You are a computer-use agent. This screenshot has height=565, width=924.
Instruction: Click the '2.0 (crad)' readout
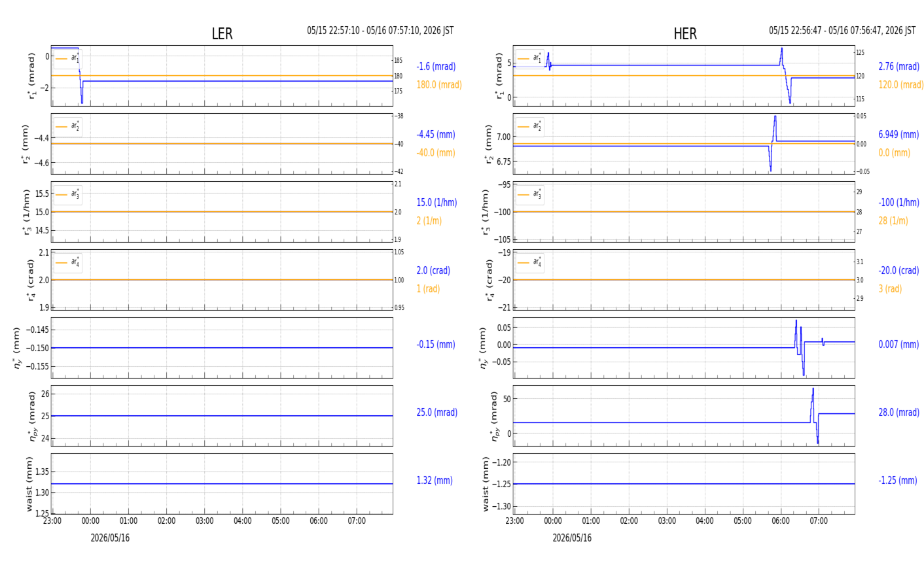pyautogui.click(x=433, y=271)
